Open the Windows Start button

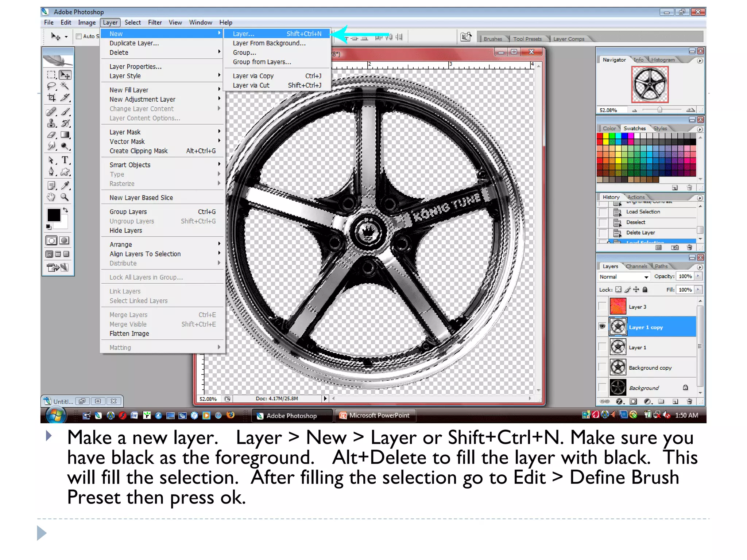(x=56, y=415)
